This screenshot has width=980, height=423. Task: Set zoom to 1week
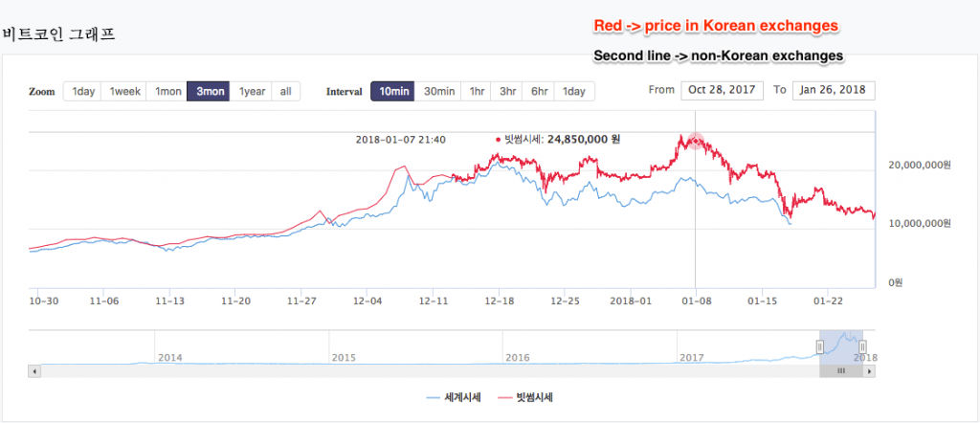pyautogui.click(x=123, y=91)
